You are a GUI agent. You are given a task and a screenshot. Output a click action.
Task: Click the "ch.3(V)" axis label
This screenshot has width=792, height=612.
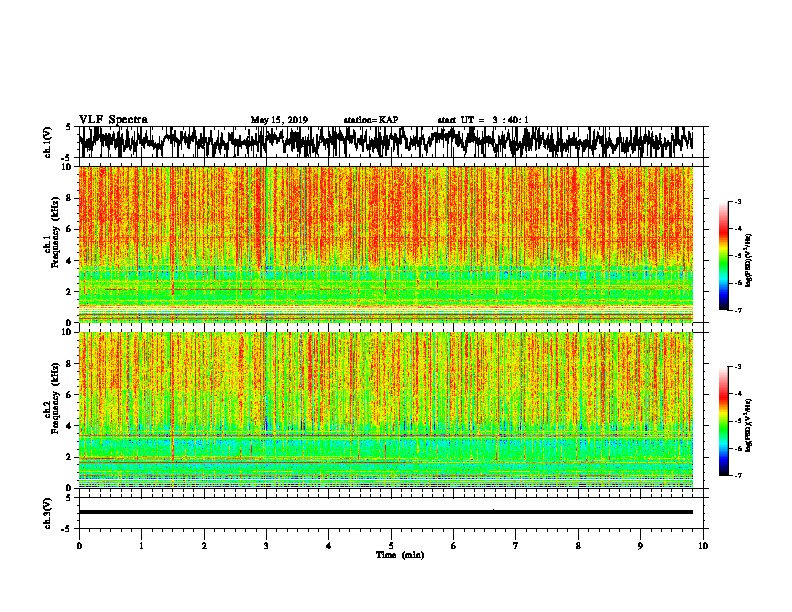(x=48, y=513)
